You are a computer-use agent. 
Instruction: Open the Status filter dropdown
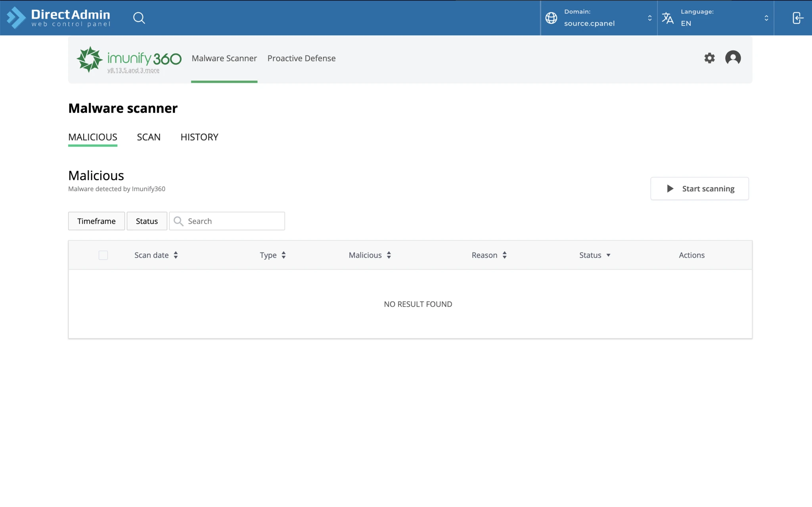pyautogui.click(x=147, y=221)
